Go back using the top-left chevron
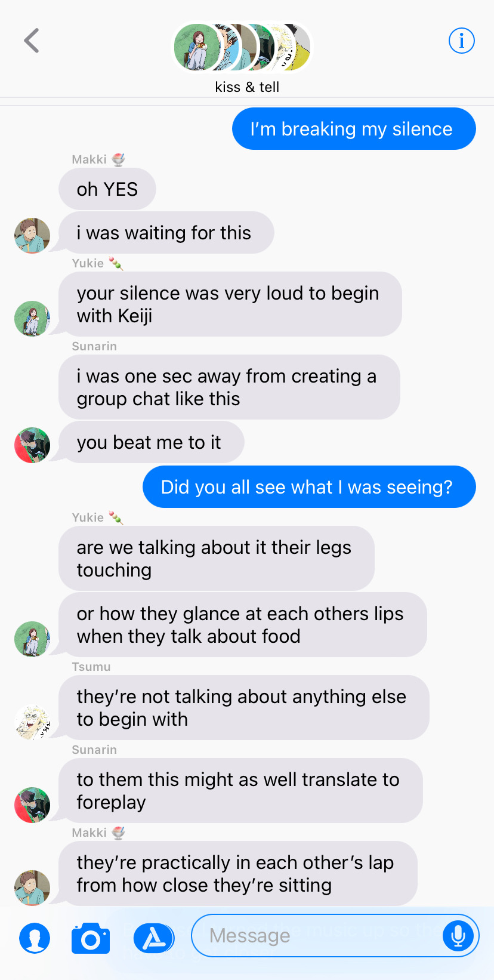The height and width of the screenshot is (980, 494). pyautogui.click(x=32, y=41)
